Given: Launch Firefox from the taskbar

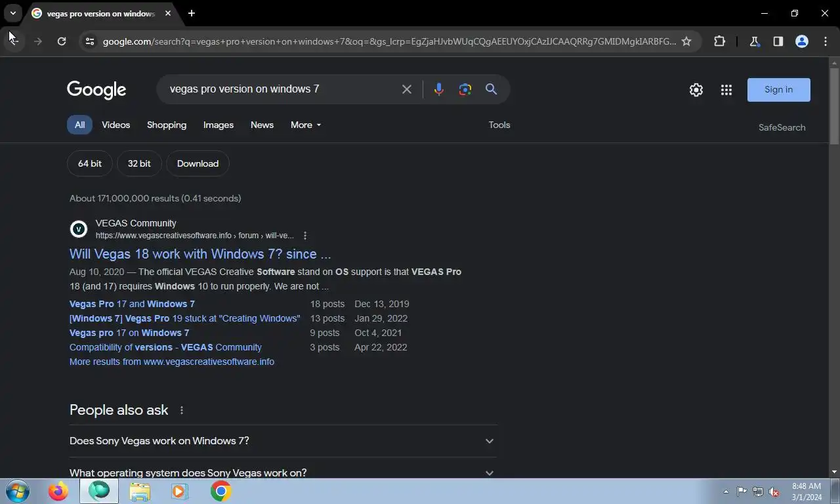Looking at the screenshot, I should coord(58,491).
